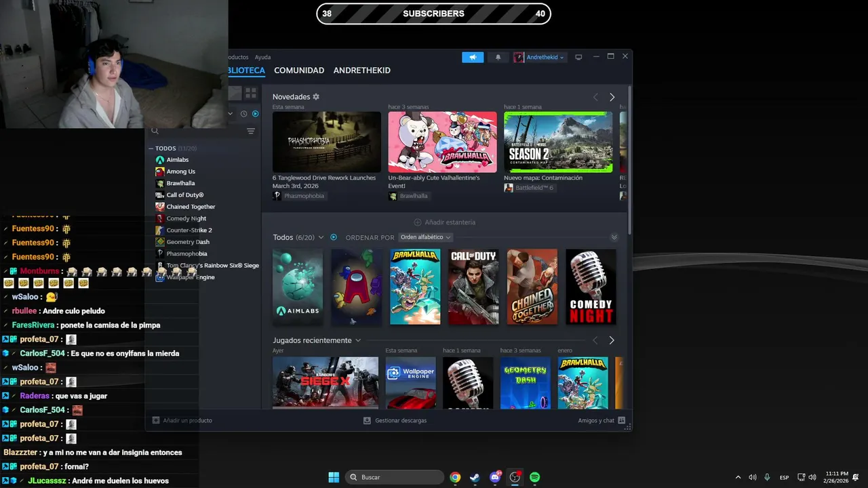
Task: Open the library advanced filter icon
Action: (251, 131)
